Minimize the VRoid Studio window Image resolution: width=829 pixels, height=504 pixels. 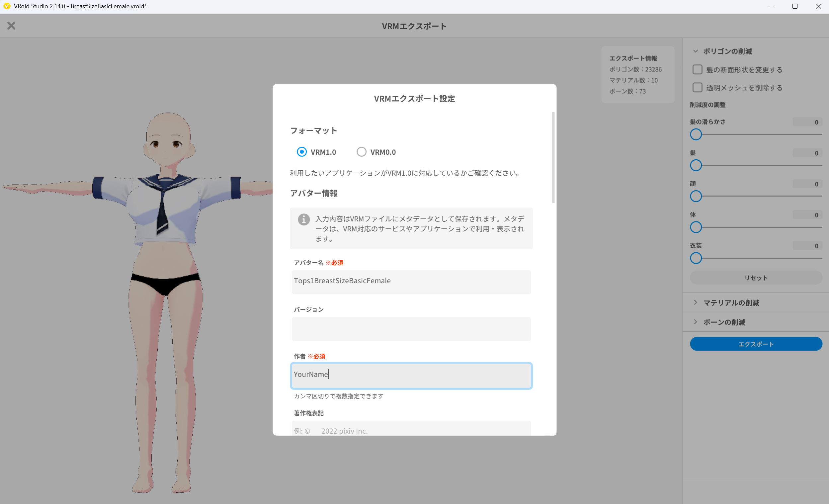pos(772,6)
